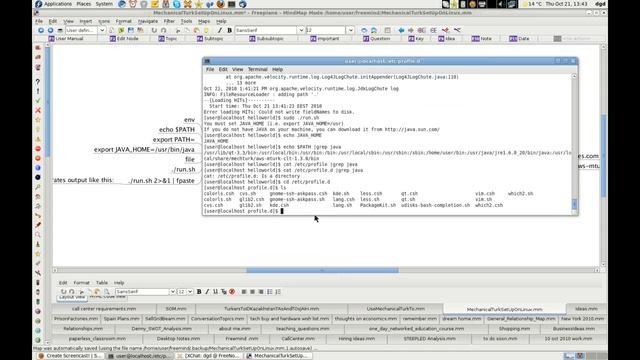
Task: Add the red X icon from left icon bar
Action: coord(38,110)
